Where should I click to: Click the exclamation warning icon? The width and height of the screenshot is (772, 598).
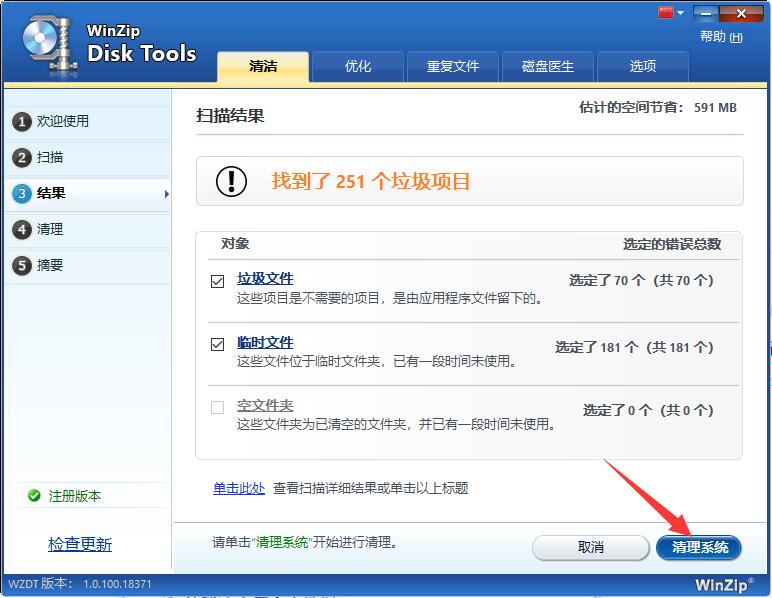click(231, 181)
